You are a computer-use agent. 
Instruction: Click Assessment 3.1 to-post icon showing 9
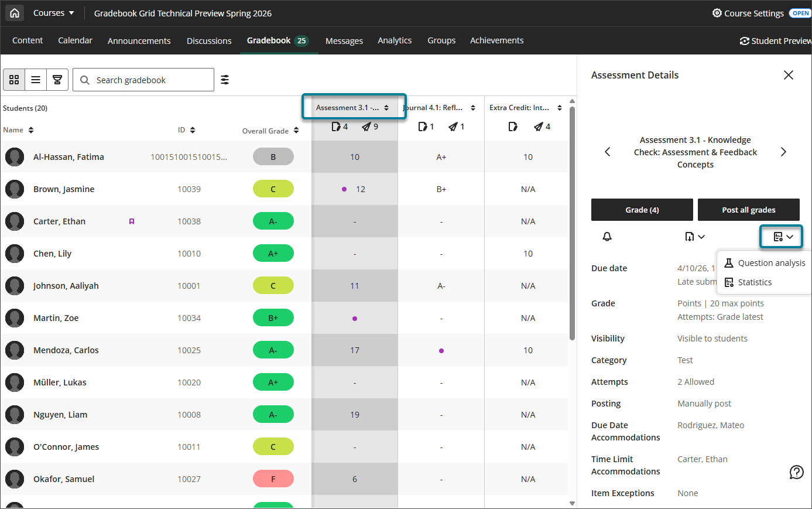pyautogui.click(x=370, y=127)
